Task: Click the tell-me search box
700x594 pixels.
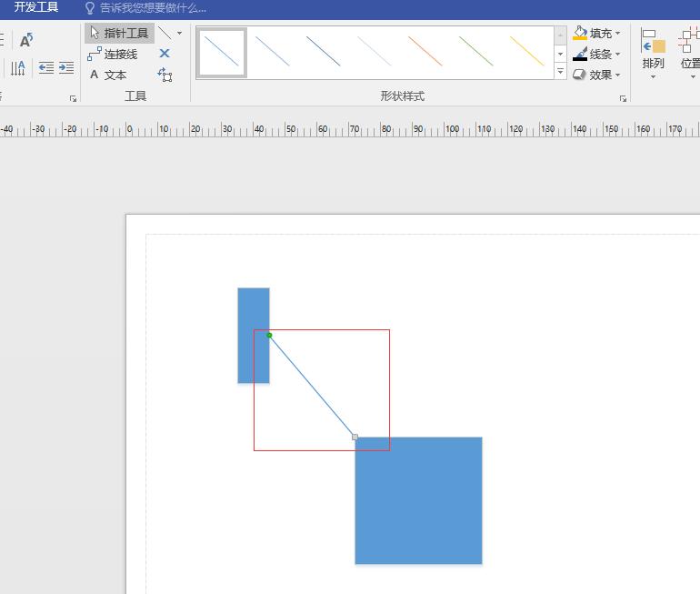Action: pos(153,7)
